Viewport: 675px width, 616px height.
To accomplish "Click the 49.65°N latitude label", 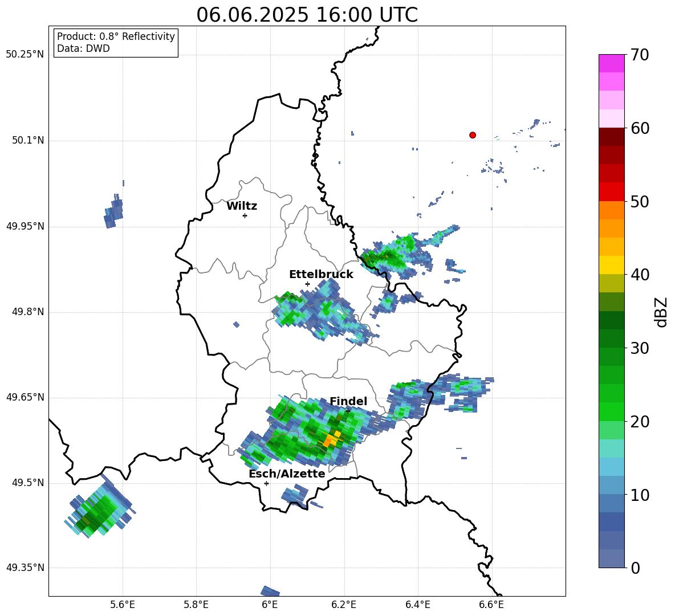I will pos(25,397).
